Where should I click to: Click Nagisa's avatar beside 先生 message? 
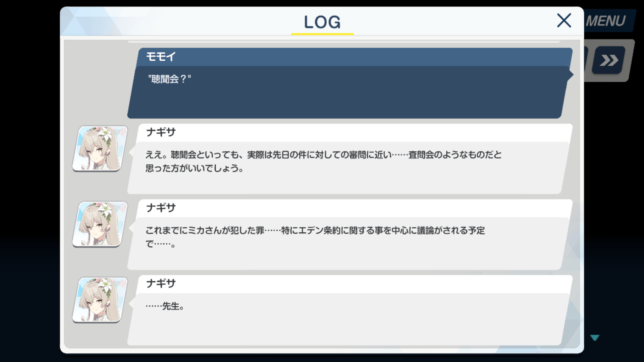pyautogui.click(x=100, y=300)
